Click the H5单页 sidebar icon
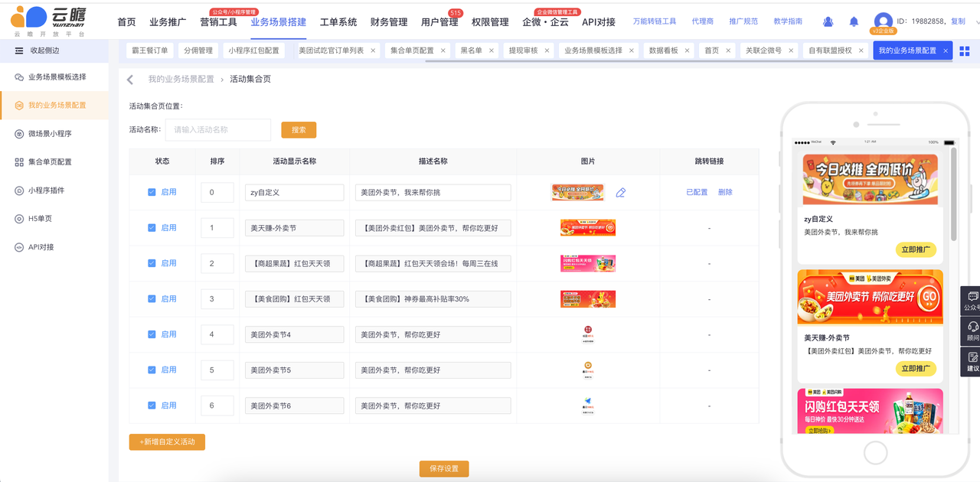The image size is (980, 482). click(x=19, y=219)
